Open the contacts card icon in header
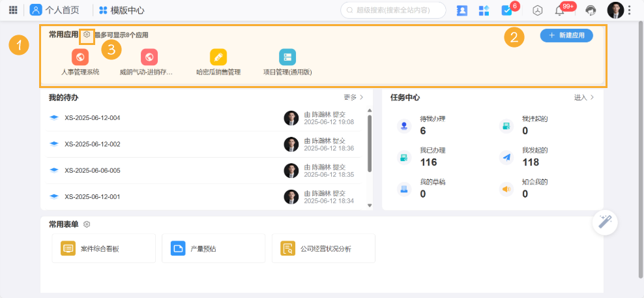Screen dimensions: 644x298 pos(462,10)
